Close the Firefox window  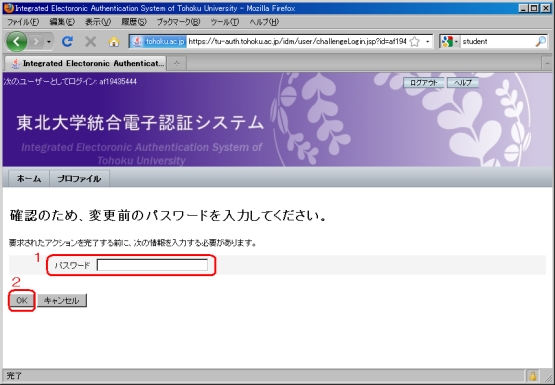pyautogui.click(x=546, y=8)
